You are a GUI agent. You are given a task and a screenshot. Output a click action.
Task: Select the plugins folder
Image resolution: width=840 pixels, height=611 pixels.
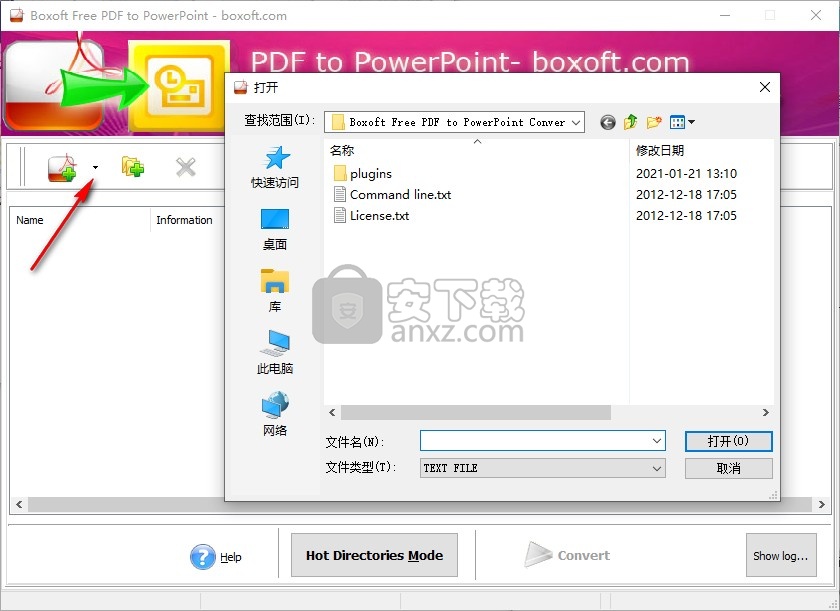(371, 174)
